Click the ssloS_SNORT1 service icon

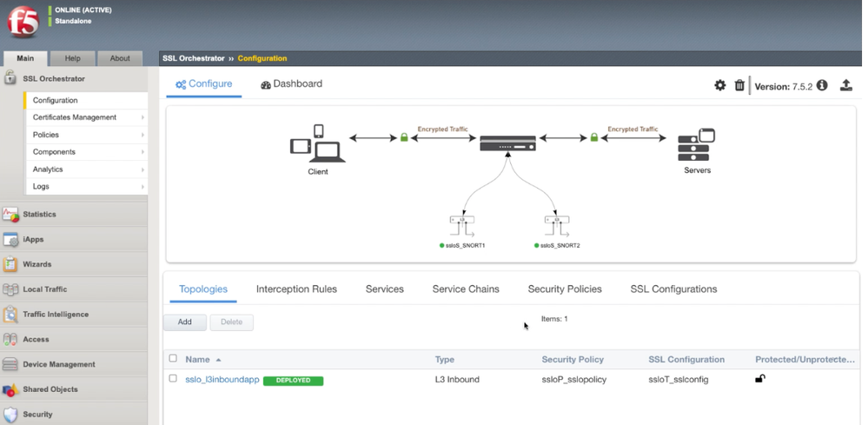pyautogui.click(x=462, y=225)
